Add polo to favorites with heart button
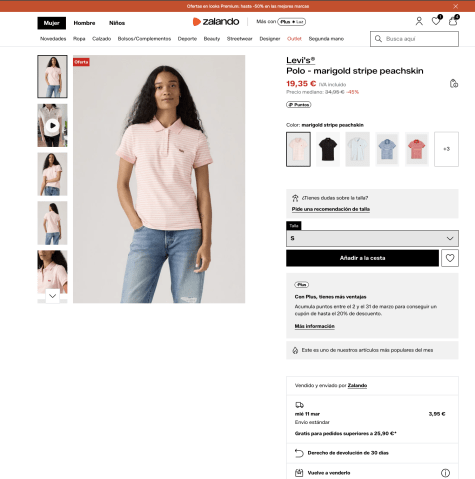The height and width of the screenshot is (479, 475). (450, 258)
